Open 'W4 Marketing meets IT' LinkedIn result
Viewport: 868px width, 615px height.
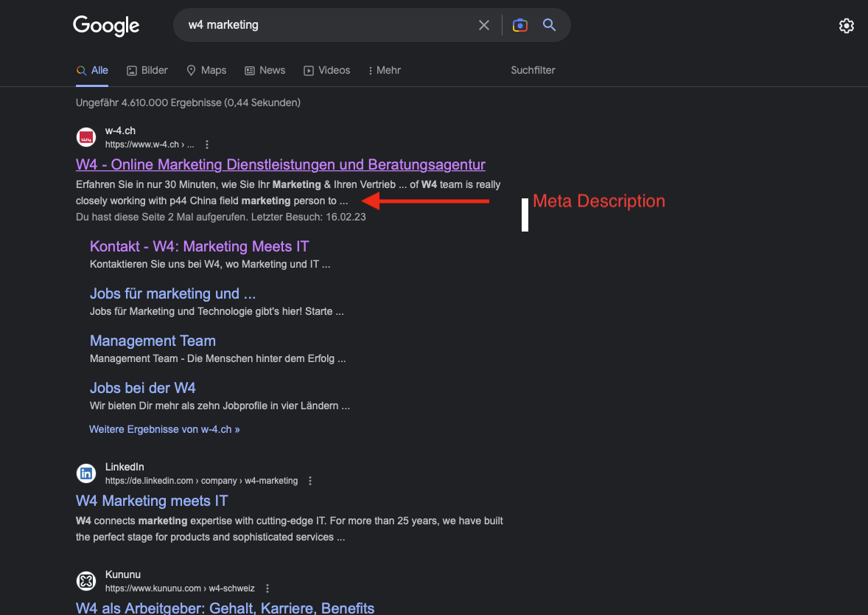coord(152,501)
